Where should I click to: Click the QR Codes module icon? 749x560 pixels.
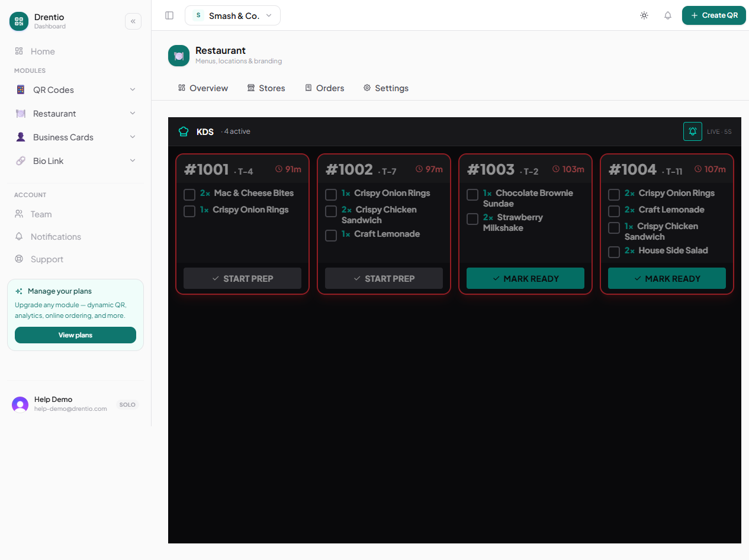21,90
